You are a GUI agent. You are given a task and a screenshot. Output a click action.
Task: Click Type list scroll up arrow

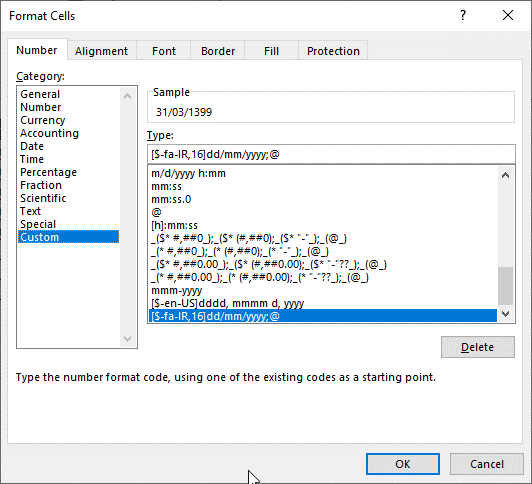[506, 175]
